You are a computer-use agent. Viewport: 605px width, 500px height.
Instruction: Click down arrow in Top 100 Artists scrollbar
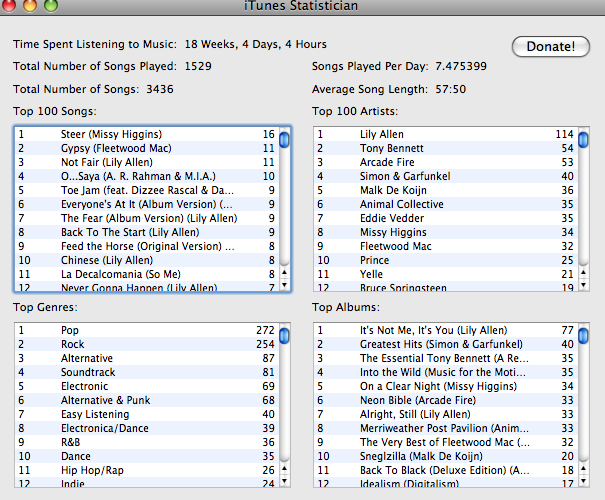tap(583, 285)
